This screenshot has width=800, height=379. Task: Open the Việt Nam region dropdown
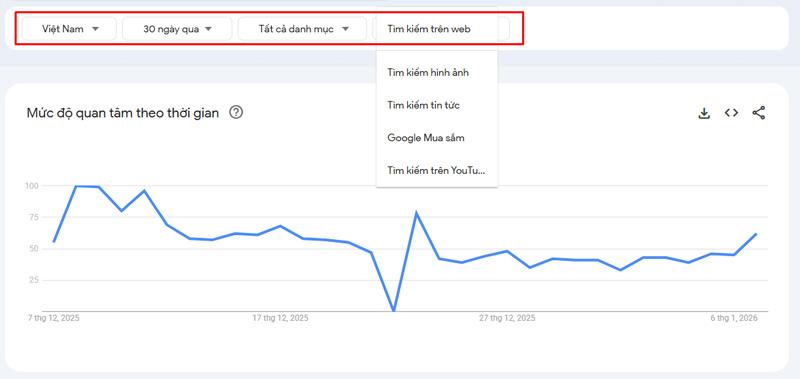(69, 29)
